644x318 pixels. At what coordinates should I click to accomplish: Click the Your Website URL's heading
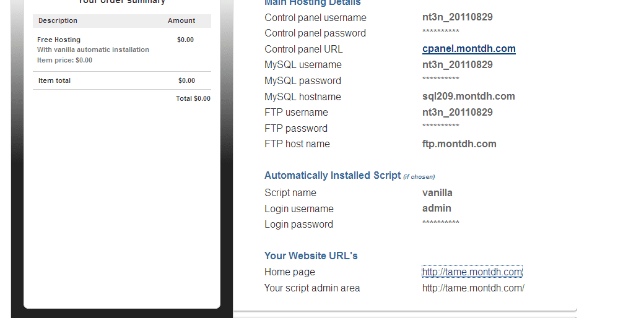[x=311, y=256]
